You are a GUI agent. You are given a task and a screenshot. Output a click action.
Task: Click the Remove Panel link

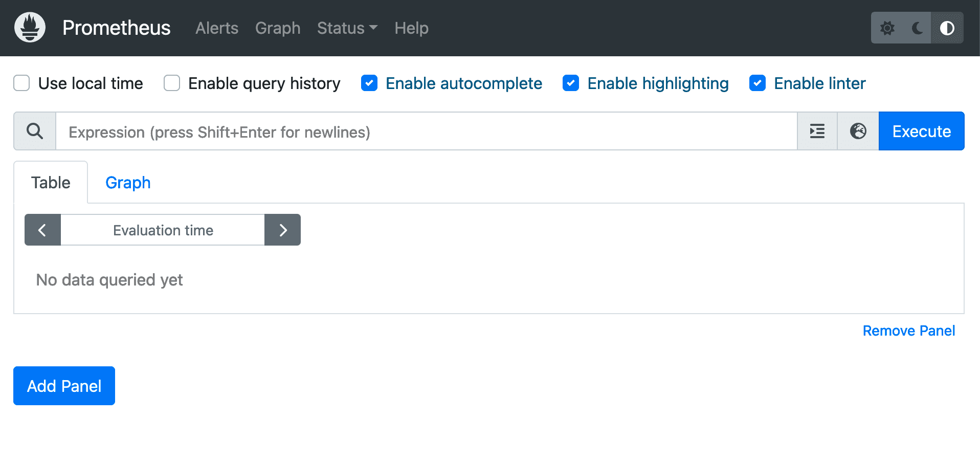[x=908, y=331]
